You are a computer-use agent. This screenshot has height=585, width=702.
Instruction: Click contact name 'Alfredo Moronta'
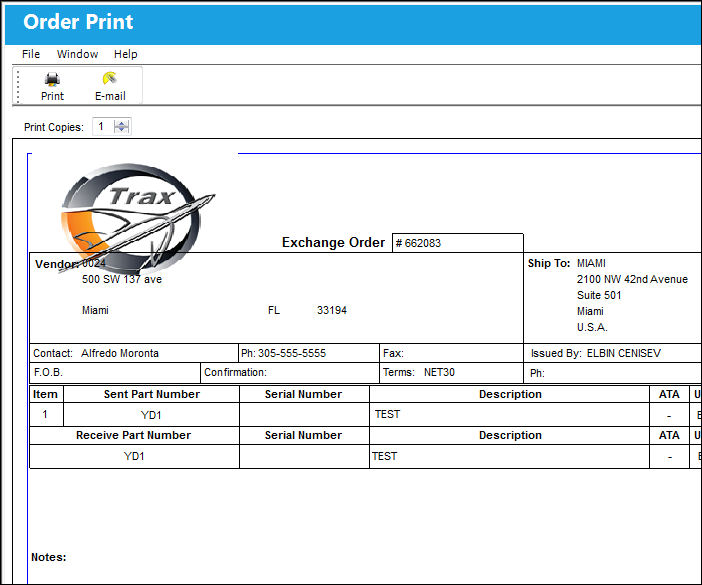[120, 353]
